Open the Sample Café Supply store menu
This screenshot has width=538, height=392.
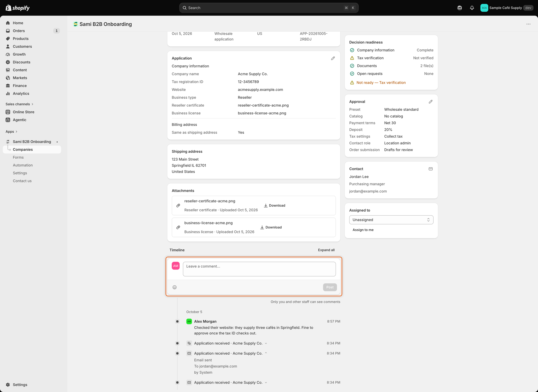click(x=507, y=8)
